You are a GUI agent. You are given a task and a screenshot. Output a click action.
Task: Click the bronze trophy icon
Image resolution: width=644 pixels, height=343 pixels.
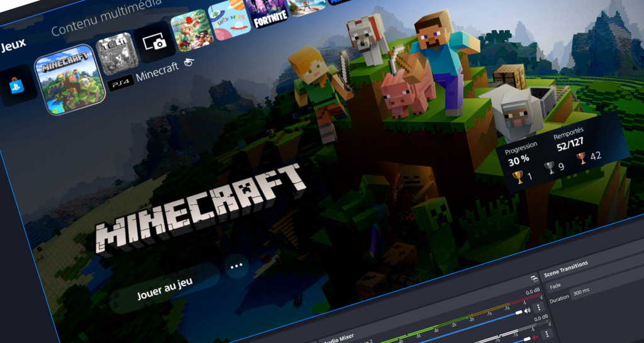click(x=582, y=158)
